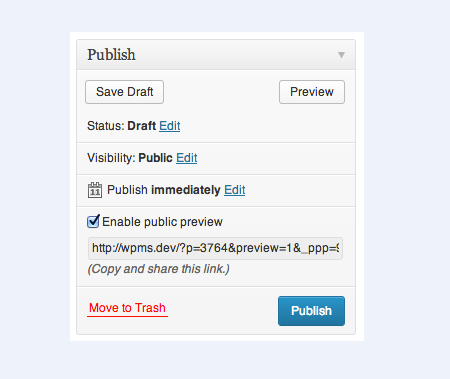Click the Enable public preview label text
The image size is (450, 379).
162,222
